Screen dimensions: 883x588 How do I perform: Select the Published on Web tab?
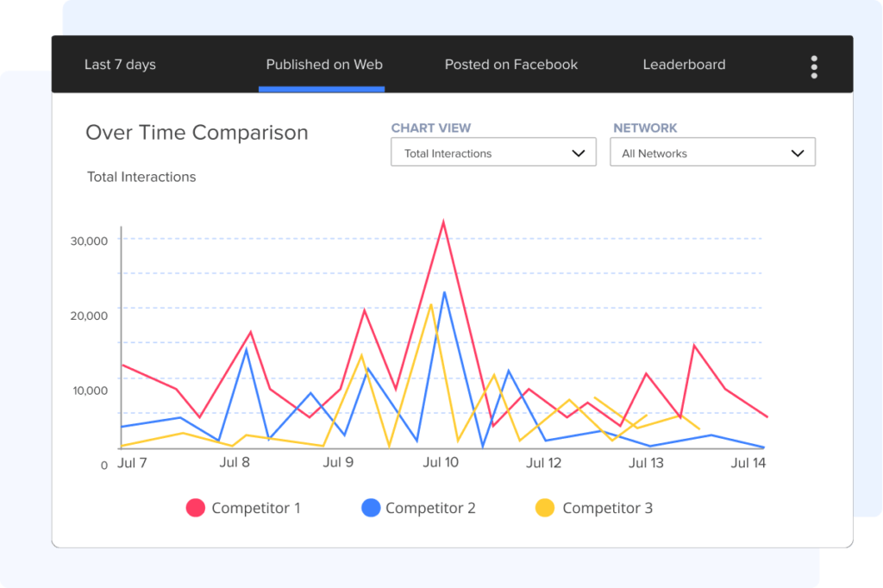click(x=323, y=65)
